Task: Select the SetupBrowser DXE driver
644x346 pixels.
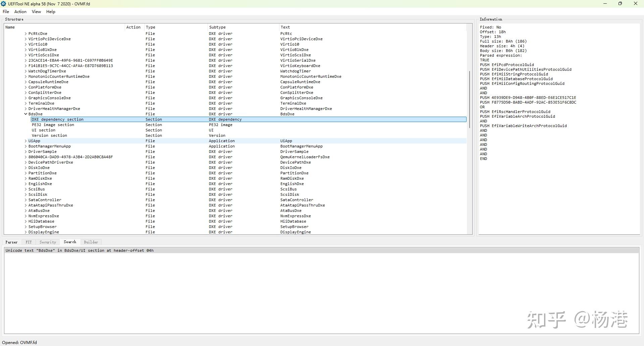Action: click(x=42, y=226)
